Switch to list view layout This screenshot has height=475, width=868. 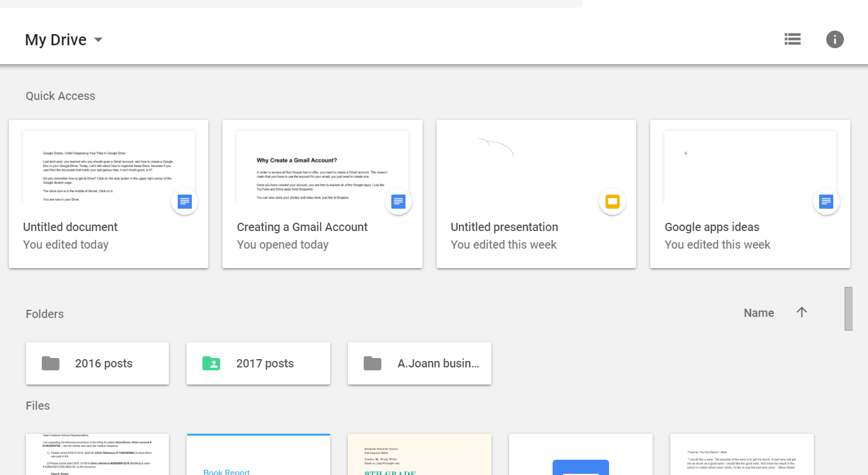[793, 39]
